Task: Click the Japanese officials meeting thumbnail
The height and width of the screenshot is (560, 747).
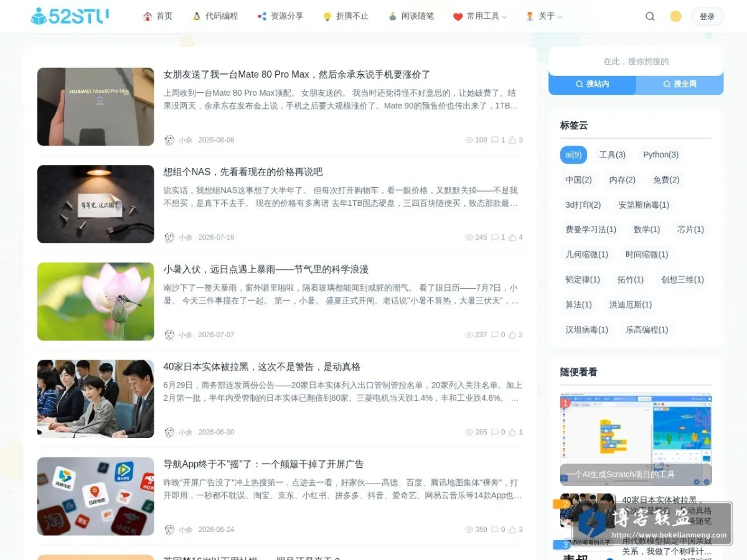Action: pos(95,399)
